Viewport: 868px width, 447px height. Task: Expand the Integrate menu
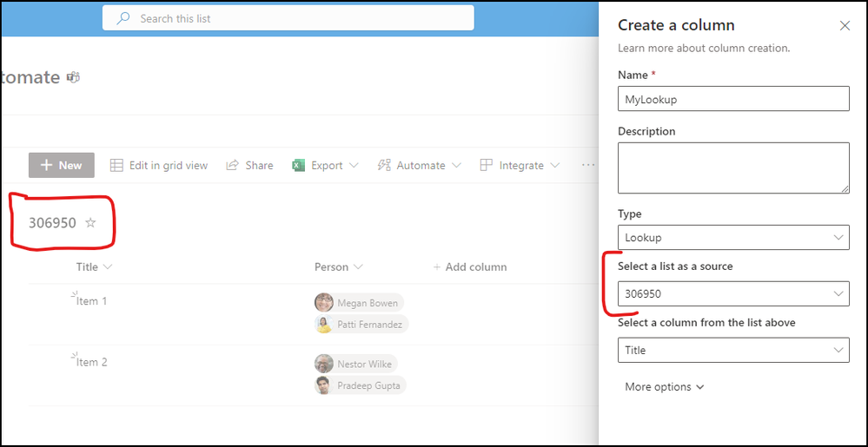520,165
